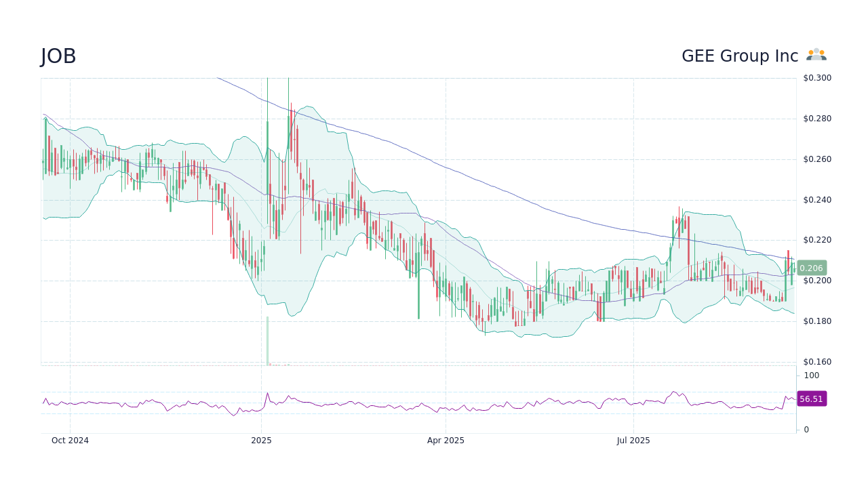
Task: Click the 100 RSI axis label
Action: [x=812, y=375]
